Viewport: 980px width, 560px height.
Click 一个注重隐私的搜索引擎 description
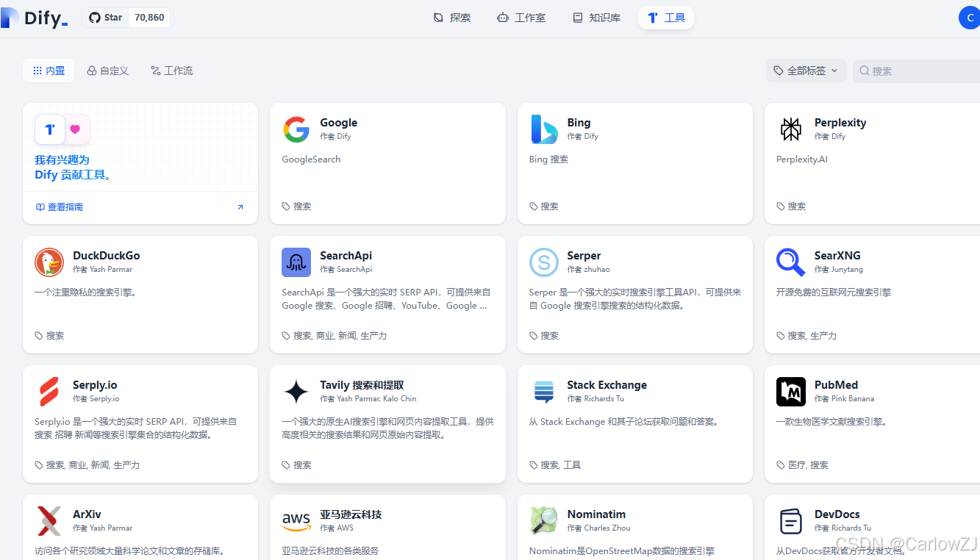86,292
